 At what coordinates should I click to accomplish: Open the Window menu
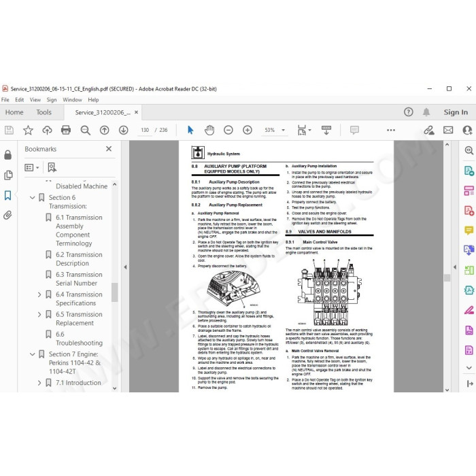(72, 99)
